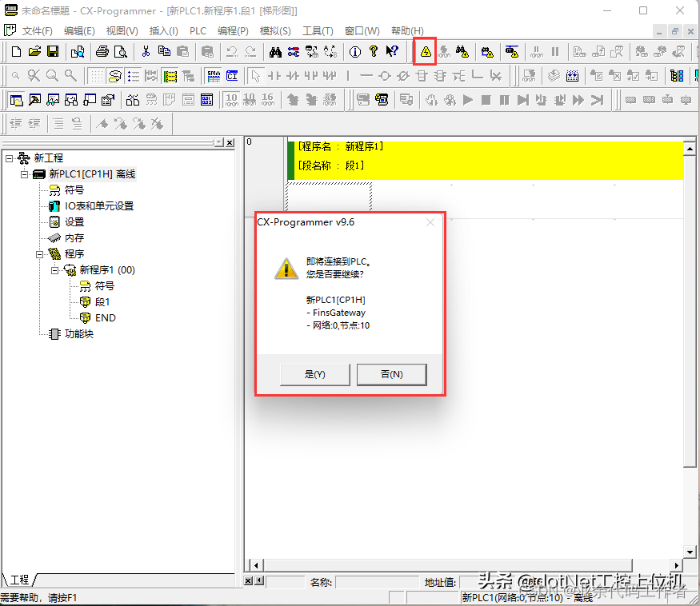Click vertical scrollbar down arrow
This screenshot has height=606, width=700.
coord(690,552)
